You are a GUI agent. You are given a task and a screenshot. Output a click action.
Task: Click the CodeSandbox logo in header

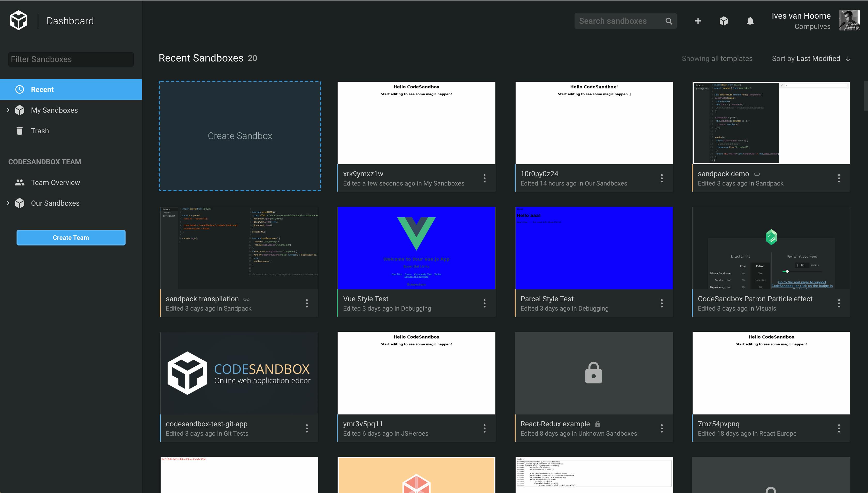[18, 20]
